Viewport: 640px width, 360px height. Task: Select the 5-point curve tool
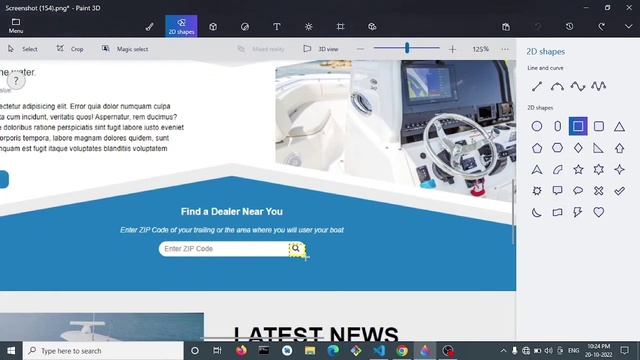tap(599, 86)
